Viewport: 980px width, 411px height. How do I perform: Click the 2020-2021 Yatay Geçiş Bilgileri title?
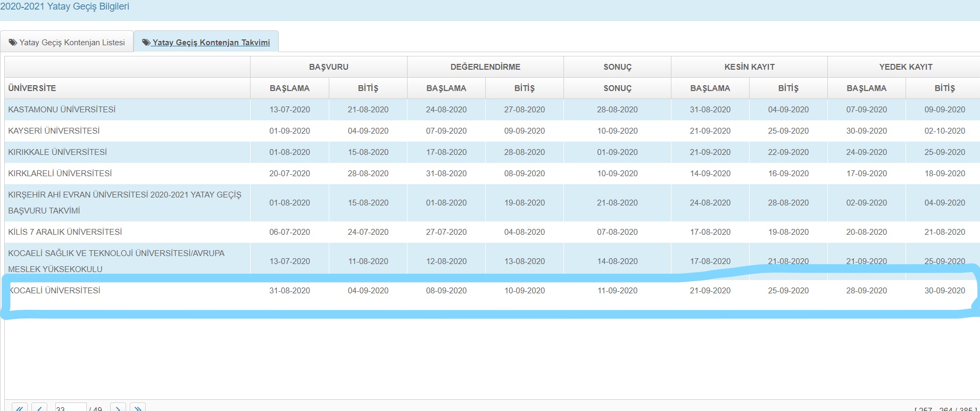pyautogui.click(x=64, y=6)
